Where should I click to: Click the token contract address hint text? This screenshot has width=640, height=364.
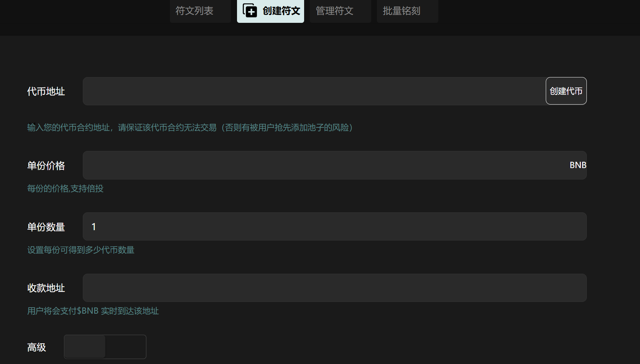pos(190,128)
